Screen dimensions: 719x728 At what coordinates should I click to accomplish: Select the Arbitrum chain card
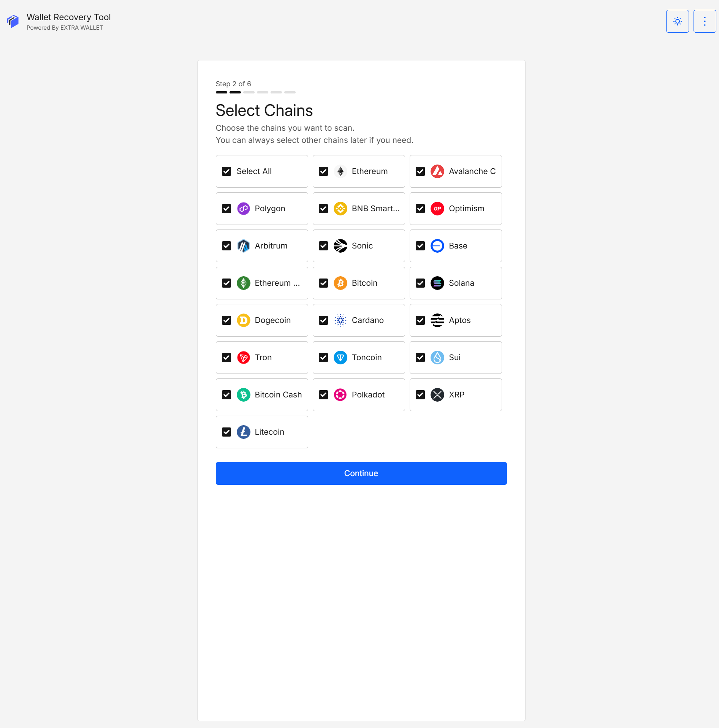[x=262, y=246]
